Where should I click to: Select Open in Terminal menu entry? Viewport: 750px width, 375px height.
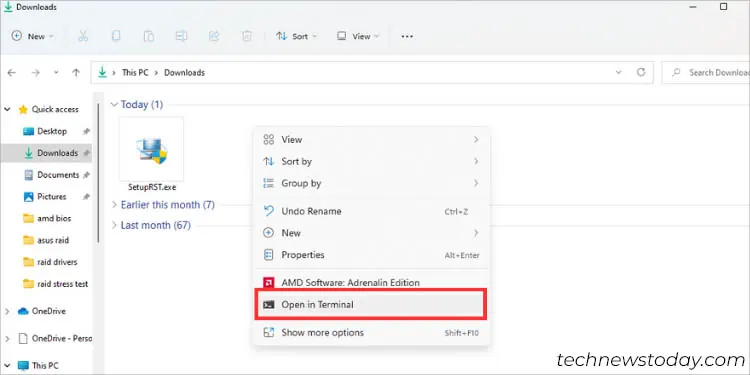click(x=371, y=304)
